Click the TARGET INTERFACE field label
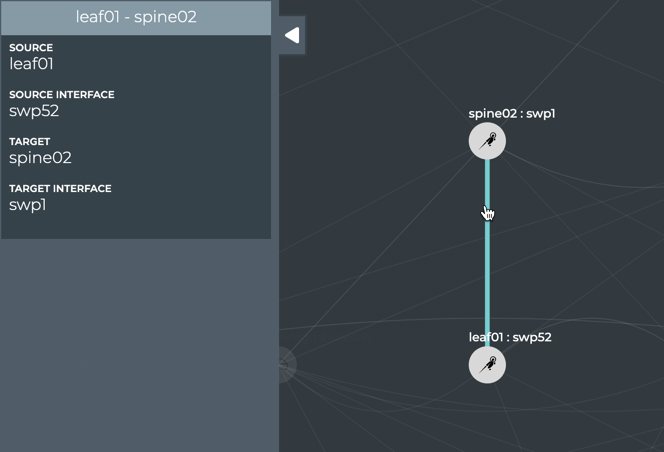Image resolution: width=664 pixels, height=452 pixels. point(60,189)
